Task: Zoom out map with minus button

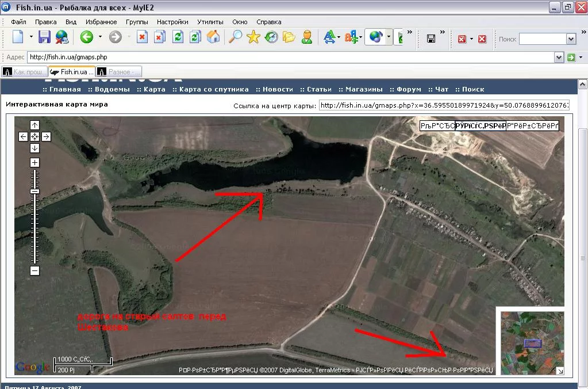Action: [34, 270]
